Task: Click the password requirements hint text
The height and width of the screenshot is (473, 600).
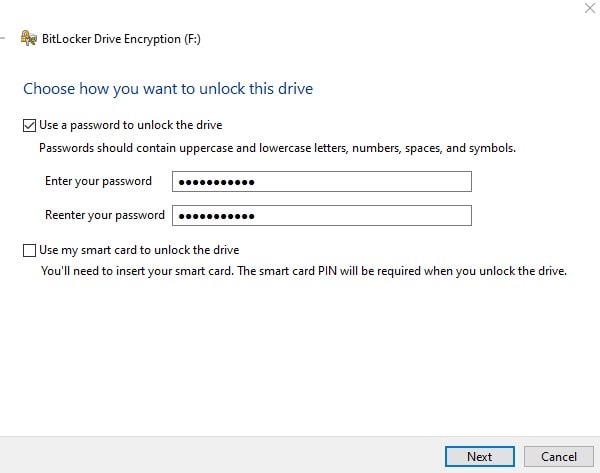Action: point(277,148)
